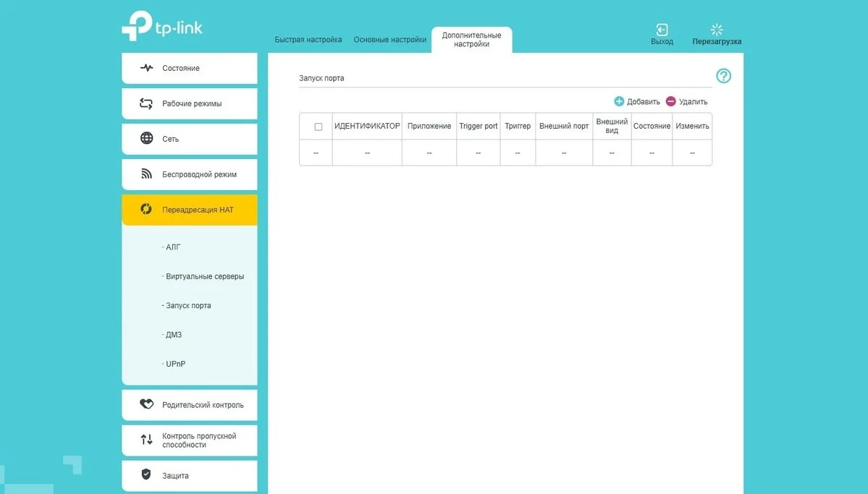Image resolution: width=868 pixels, height=494 pixels.
Task: Open Дополнительные настройки tab
Action: pos(471,39)
